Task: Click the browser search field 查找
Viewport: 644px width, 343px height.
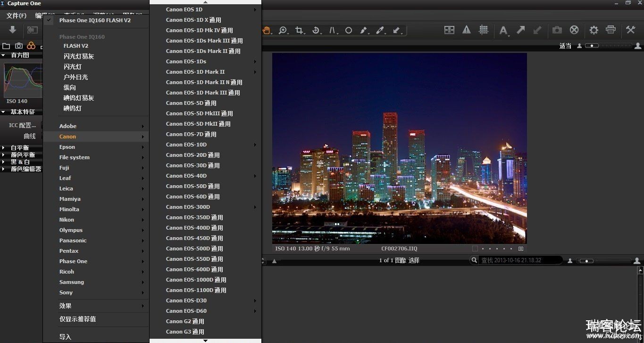Action: click(521, 260)
